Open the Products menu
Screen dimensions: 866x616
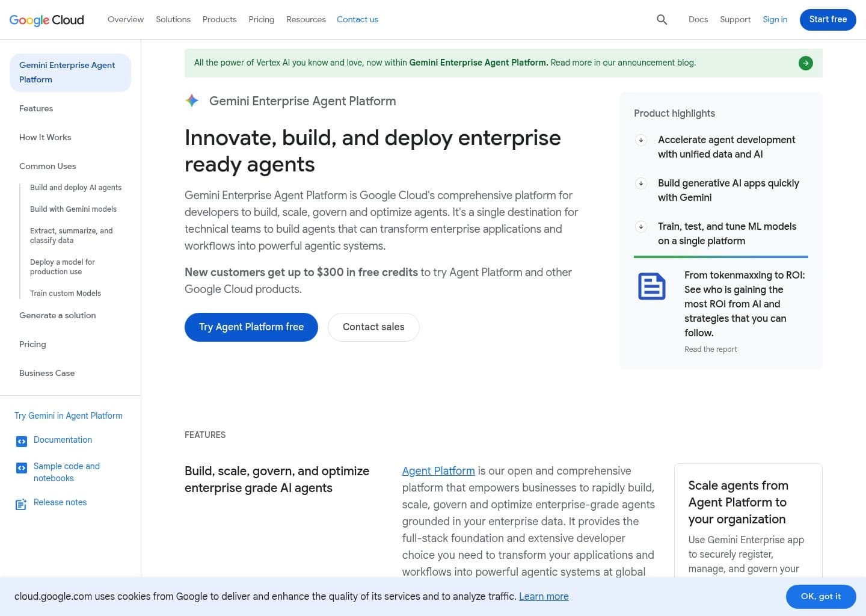(x=220, y=20)
